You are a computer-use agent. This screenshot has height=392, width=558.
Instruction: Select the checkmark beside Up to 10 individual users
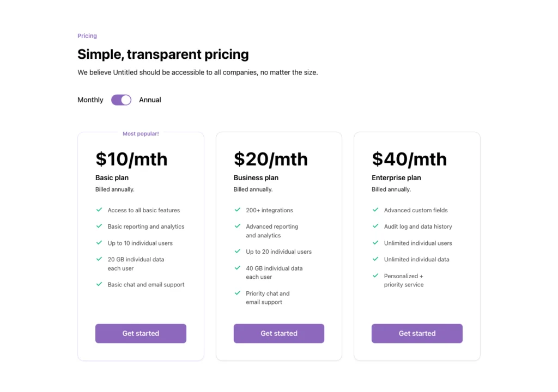coord(99,243)
